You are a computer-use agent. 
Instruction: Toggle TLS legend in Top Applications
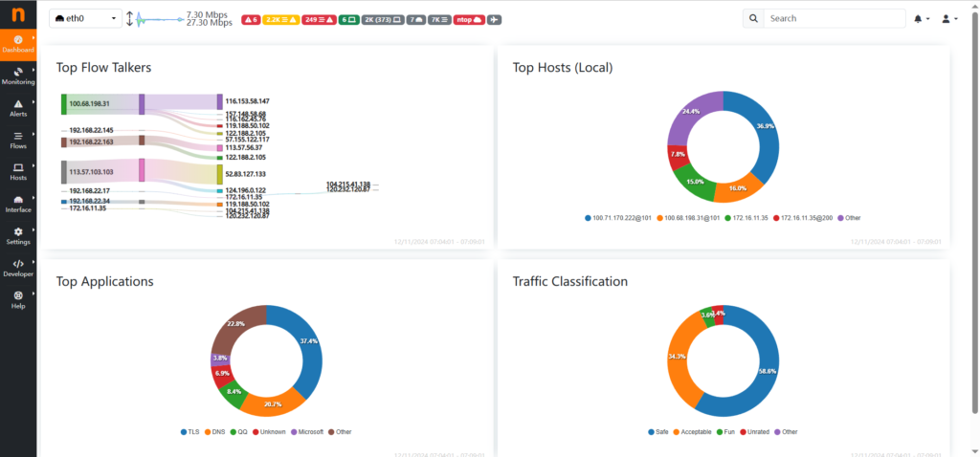[x=188, y=431]
